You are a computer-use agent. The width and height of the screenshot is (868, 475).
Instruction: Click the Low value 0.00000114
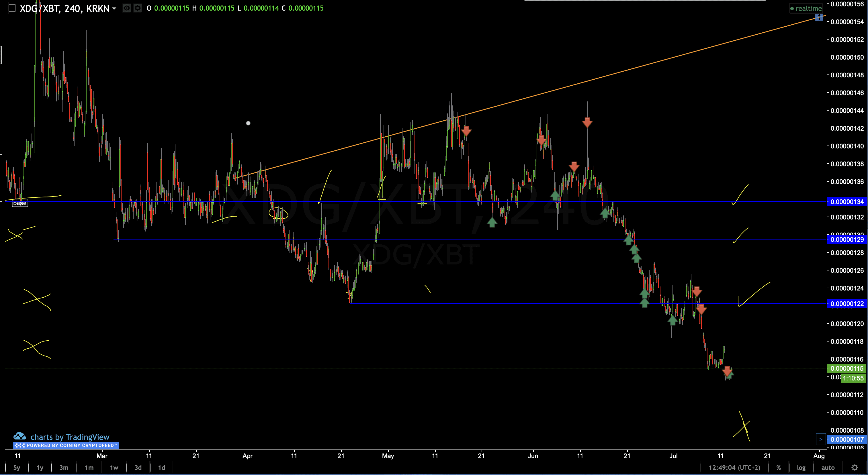click(261, 8)
